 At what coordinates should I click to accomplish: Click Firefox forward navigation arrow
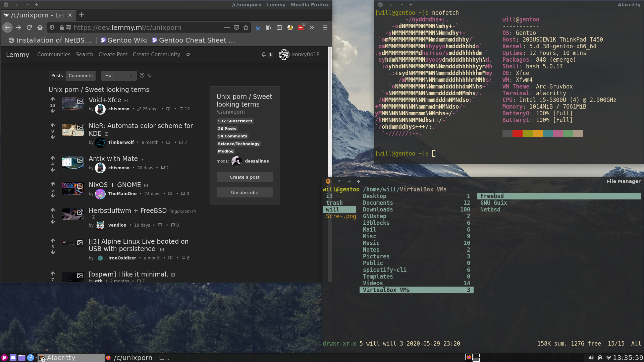18,27
